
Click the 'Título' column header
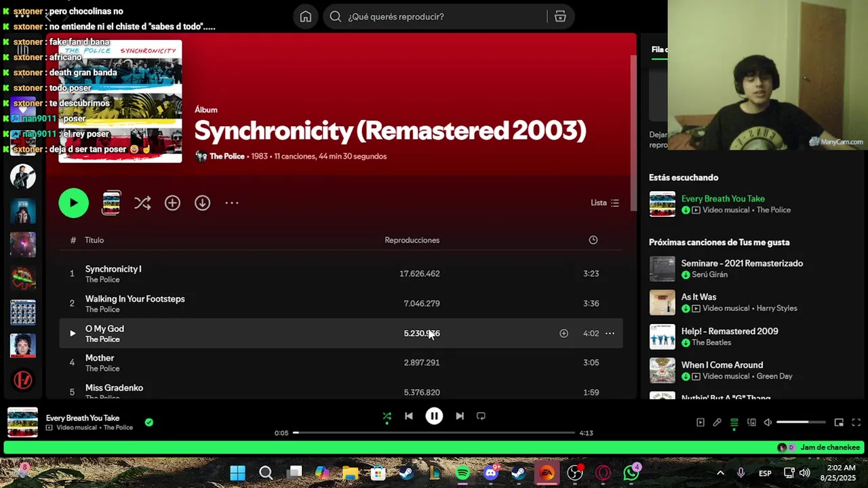pos(94,240)
